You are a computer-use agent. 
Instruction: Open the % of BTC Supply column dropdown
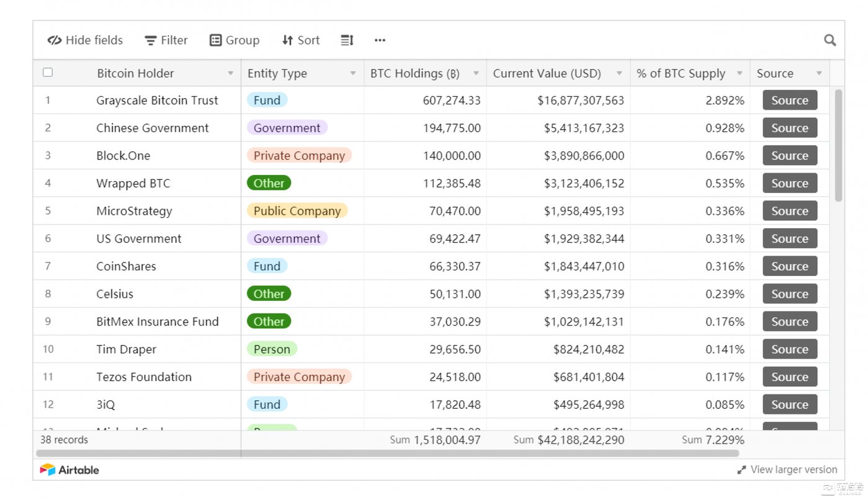(739, 73)
